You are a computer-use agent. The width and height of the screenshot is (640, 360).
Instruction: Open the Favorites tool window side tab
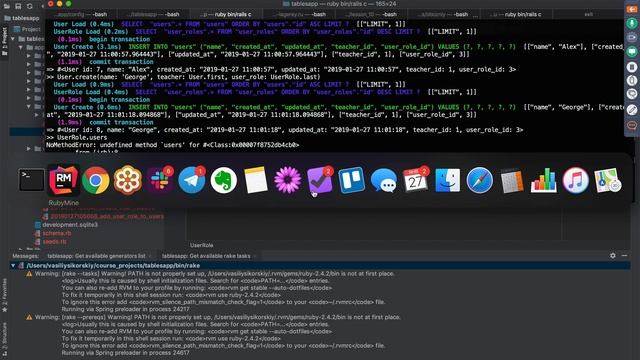click(x=4, y=295)
